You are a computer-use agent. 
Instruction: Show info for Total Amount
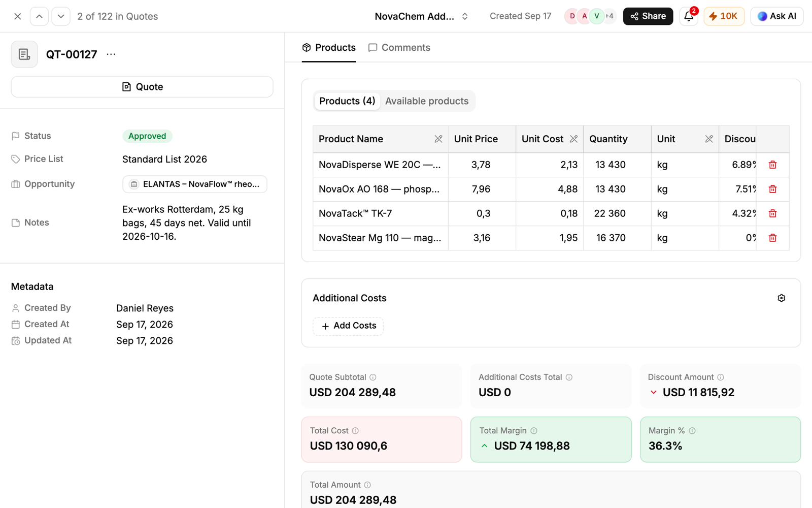point(367,485)
